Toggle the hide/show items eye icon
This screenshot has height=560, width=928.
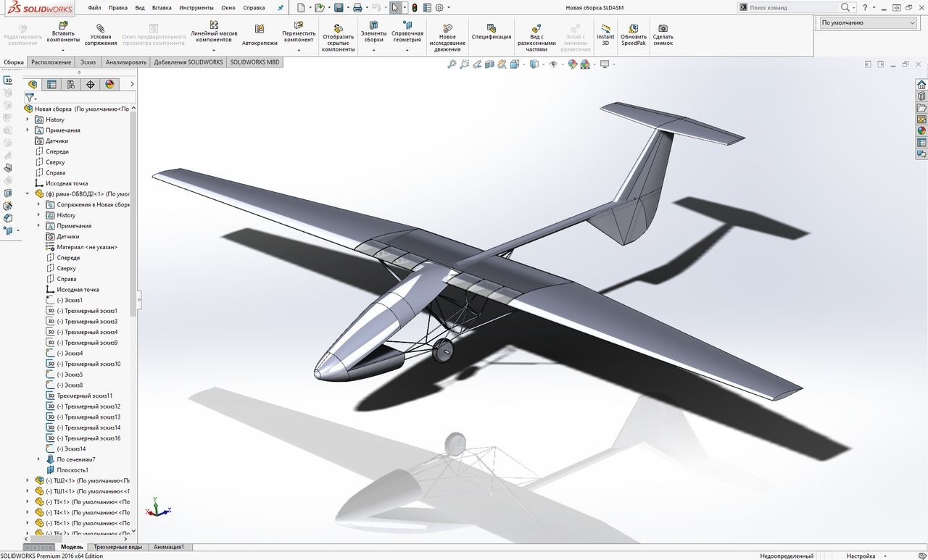coord(553,64)
